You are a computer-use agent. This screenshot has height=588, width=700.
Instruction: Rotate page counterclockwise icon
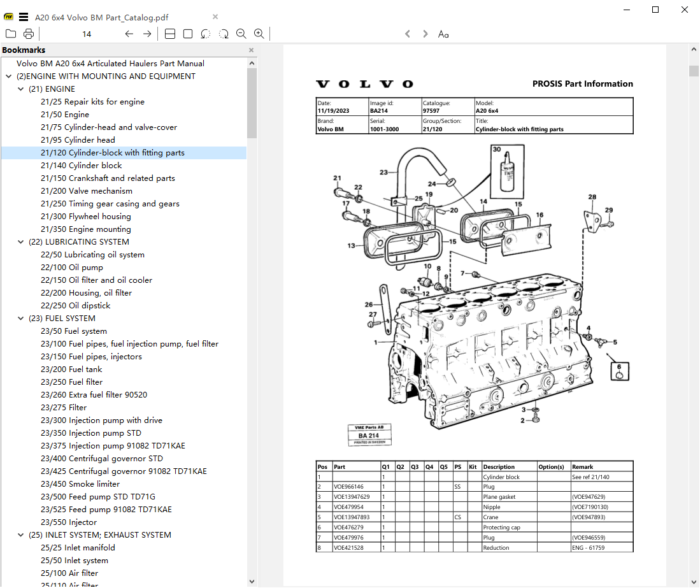pyautogui.click(x=205, y=34)
